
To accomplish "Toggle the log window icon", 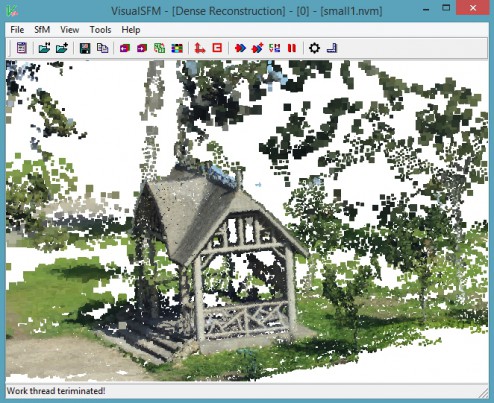I will 22,48.
